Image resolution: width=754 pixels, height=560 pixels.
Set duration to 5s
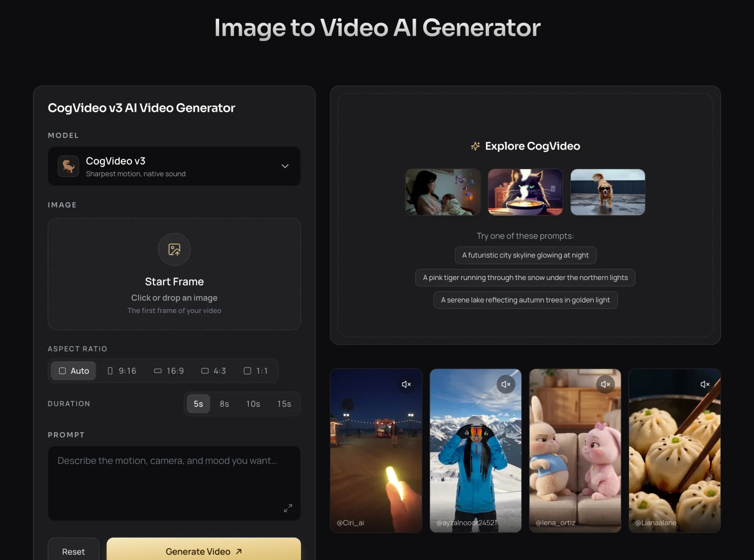pyautogui.click(x=198, y=404)
